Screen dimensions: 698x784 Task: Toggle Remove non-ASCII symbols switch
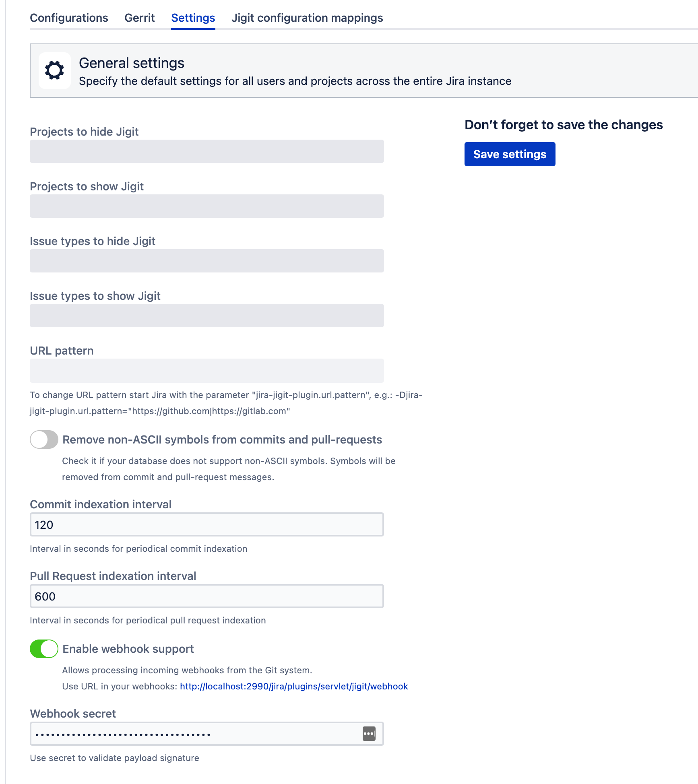click(x=44, y=439)
